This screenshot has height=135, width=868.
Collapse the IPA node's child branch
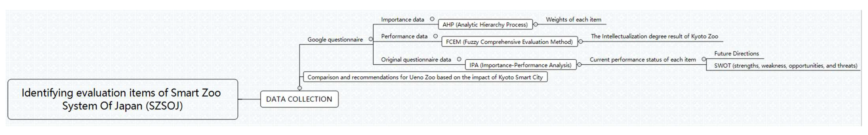click(579, 65)
